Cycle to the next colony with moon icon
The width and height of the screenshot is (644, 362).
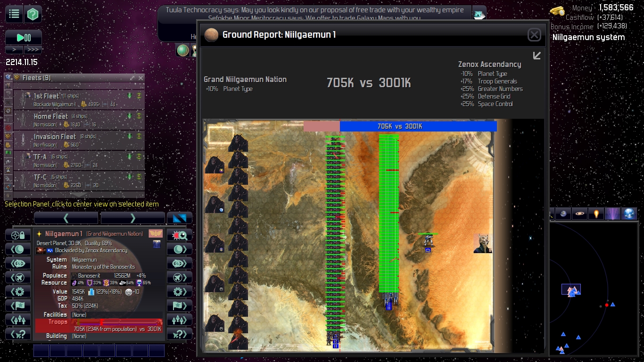tap(180, 249)
